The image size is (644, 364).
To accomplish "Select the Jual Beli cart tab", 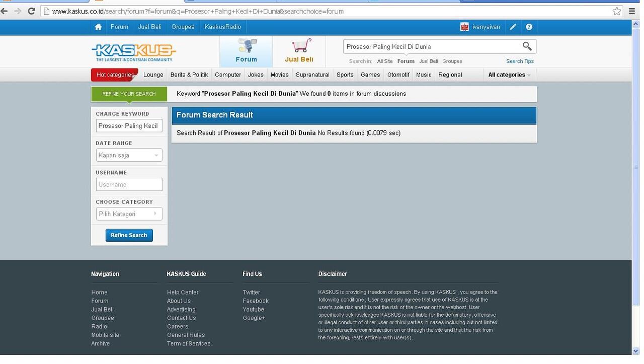I will coord(299,51).
